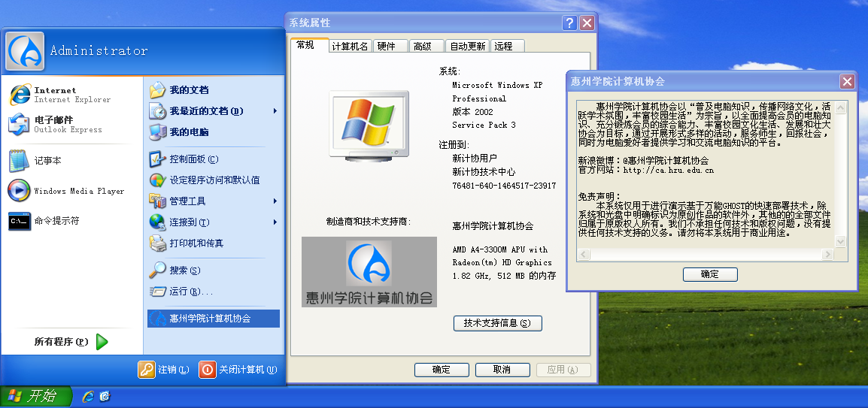Click help question mark in 系统属性 title bar
This screenshot has height=408, width=868.
(569, 23)
